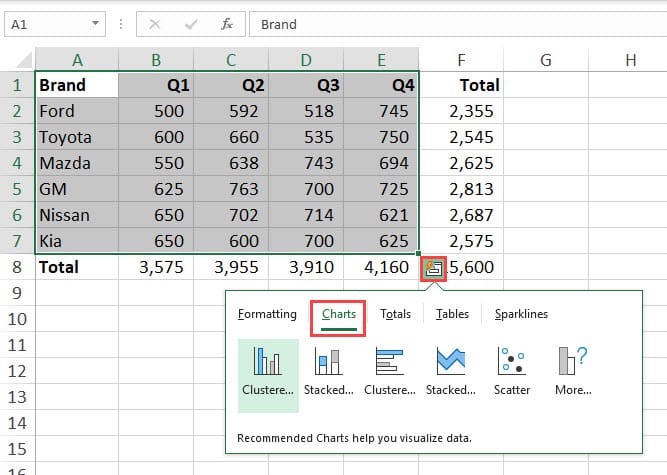Select the Clustered Column chart icon
The image size is (667, 475).
[268, 364]
